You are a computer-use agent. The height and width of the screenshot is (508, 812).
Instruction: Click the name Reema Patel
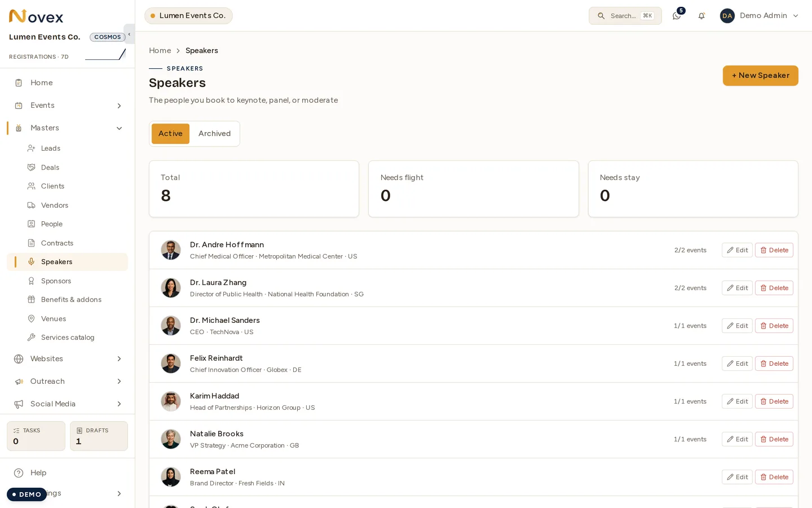213,472
